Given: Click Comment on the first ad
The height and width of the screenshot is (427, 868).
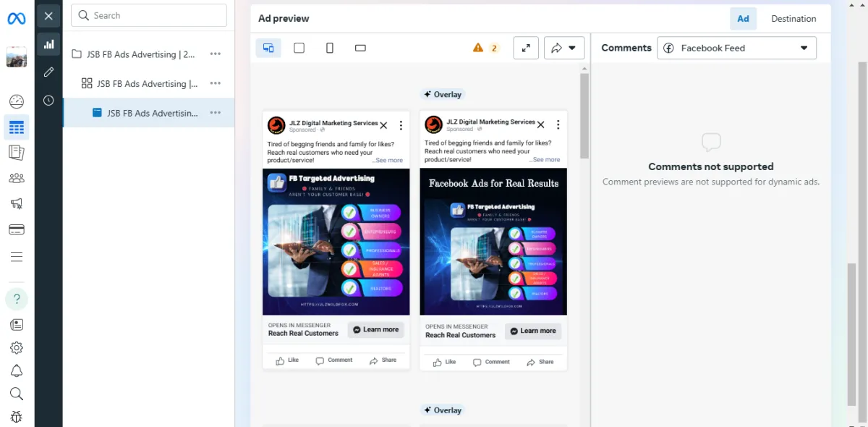Looking at the screenshot, I should [x=334, y=360].
